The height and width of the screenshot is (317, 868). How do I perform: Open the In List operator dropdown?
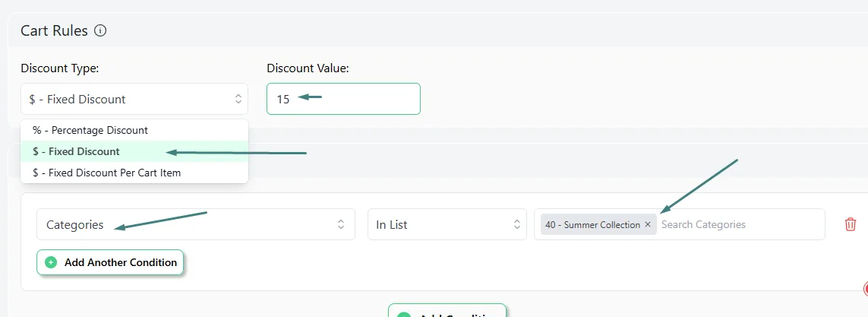pyautogui.click(x=447, y=224)
